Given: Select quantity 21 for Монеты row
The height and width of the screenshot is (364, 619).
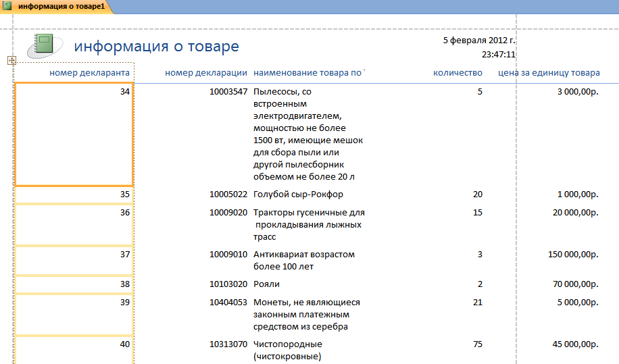Looking at the screenshot, I should [x=478, y=302].
